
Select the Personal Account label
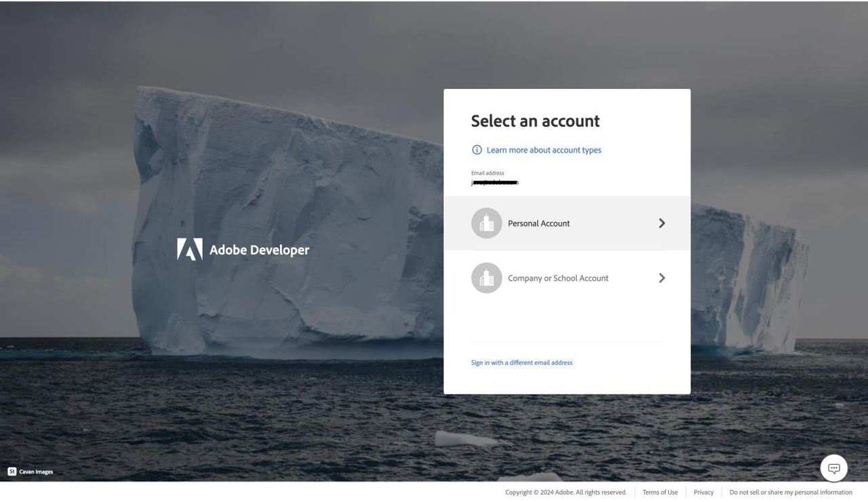click(x=538, y=223)
